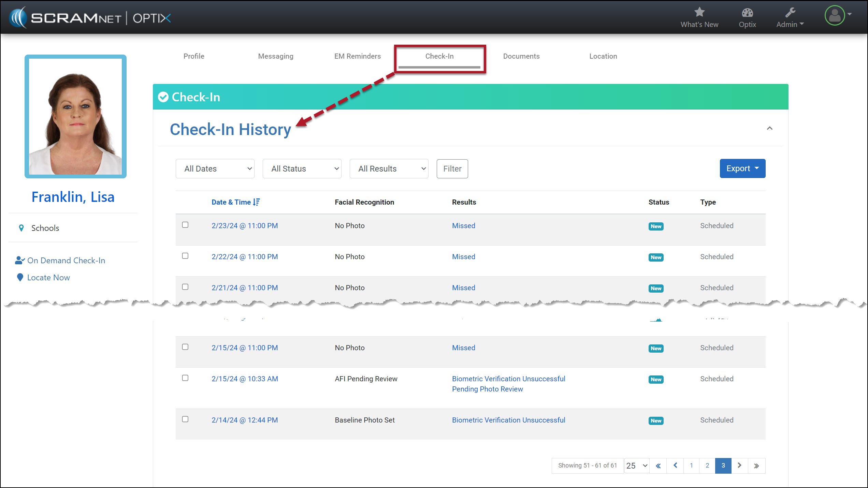This screenshot has width=868, height=488.
Task: Open the All Dates dropdown
Action: (x=215, y=169)
